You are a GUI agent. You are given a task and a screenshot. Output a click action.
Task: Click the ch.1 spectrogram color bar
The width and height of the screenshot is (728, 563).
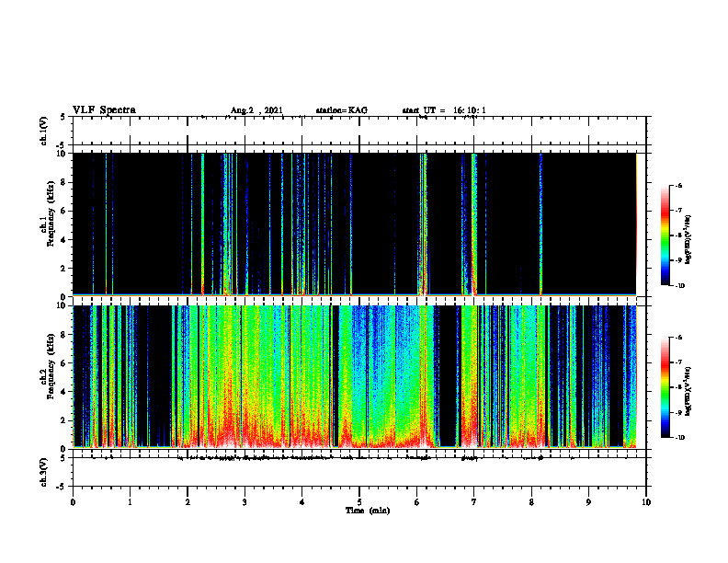coord(665,236)
